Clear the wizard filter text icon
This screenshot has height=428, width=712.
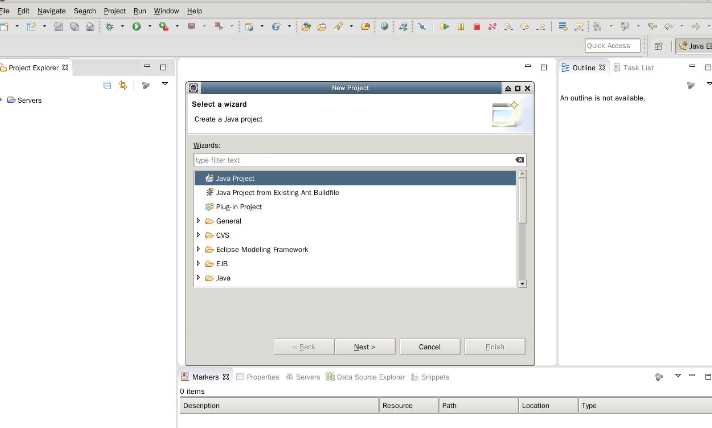click(x=519, y=160)
